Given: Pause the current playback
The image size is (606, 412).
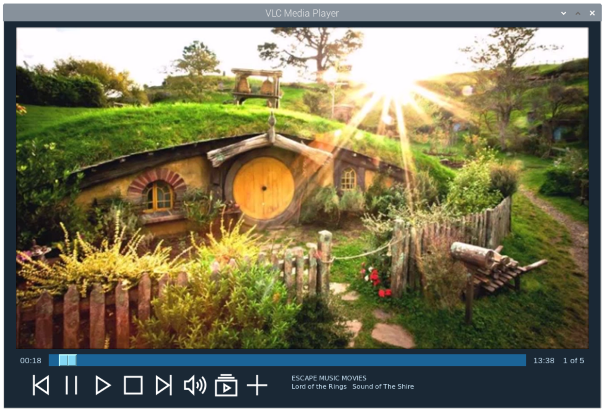Looking at the screenshot, I should coord(71,385).
